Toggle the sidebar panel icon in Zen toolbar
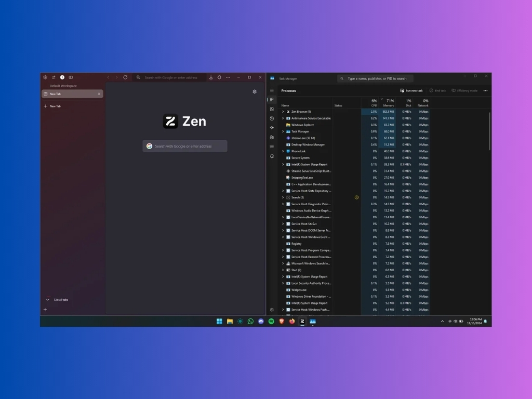The image size is (532, 399). click(71, 77)
